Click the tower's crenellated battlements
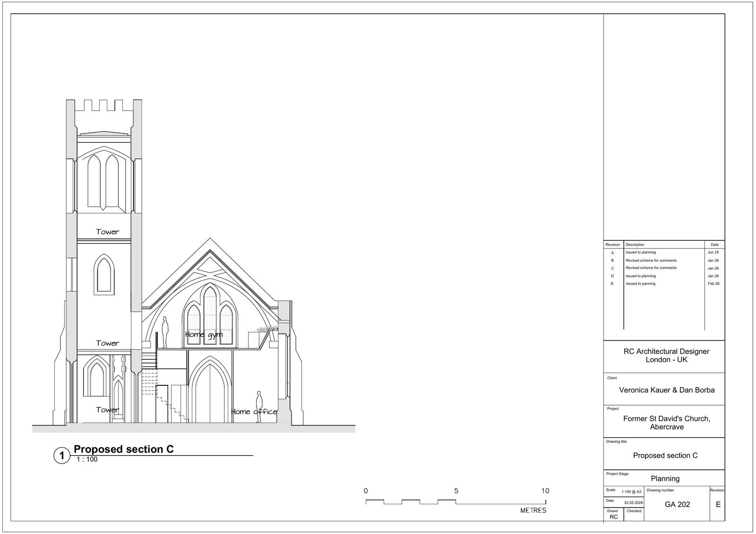This screenshot has height=534, width=756. click(104, 106)
